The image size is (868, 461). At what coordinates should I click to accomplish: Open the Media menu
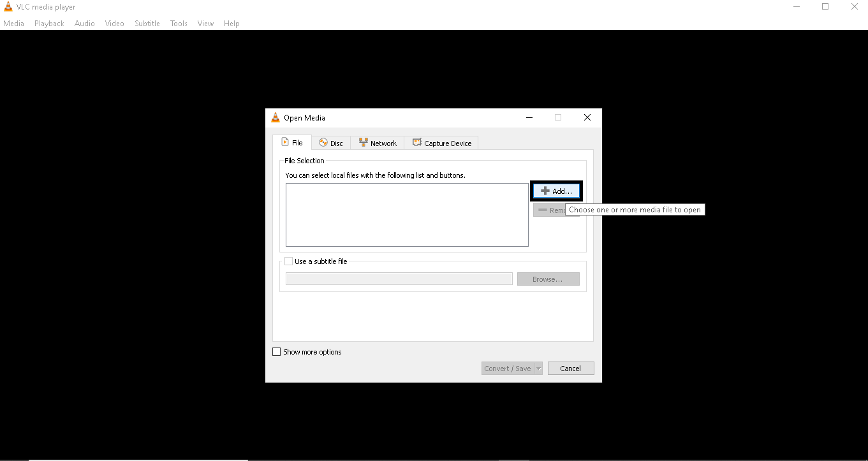click(x=13, y=24)
